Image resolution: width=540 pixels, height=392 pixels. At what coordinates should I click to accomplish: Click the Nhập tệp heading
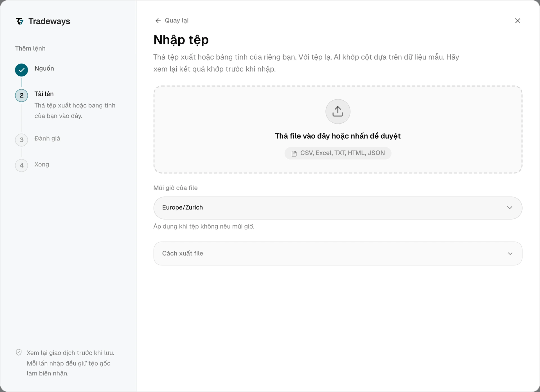click(181, 40)
